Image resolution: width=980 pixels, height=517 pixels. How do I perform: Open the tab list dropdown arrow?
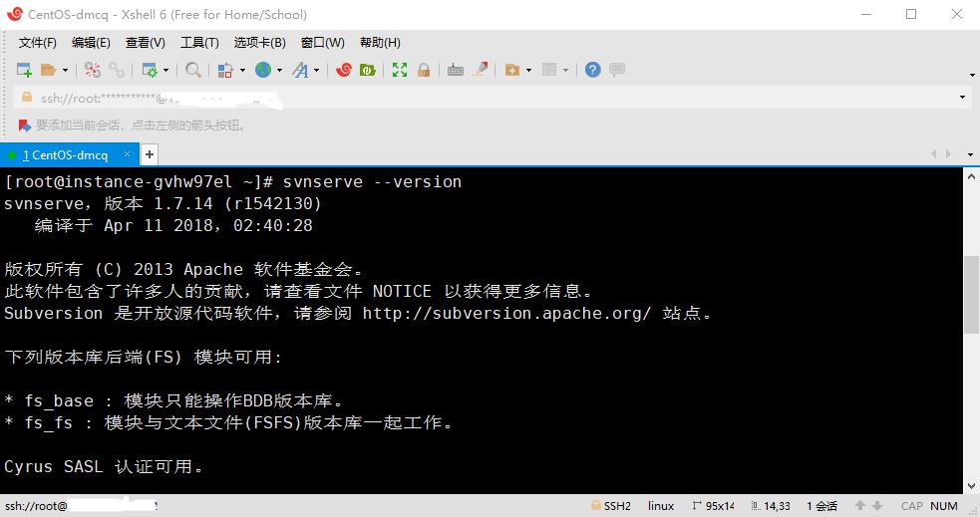970,154
